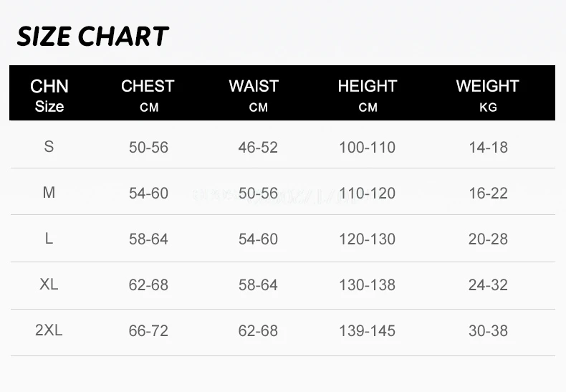
Task: Click weight value 30-38
Action: [x=488, y=330]
